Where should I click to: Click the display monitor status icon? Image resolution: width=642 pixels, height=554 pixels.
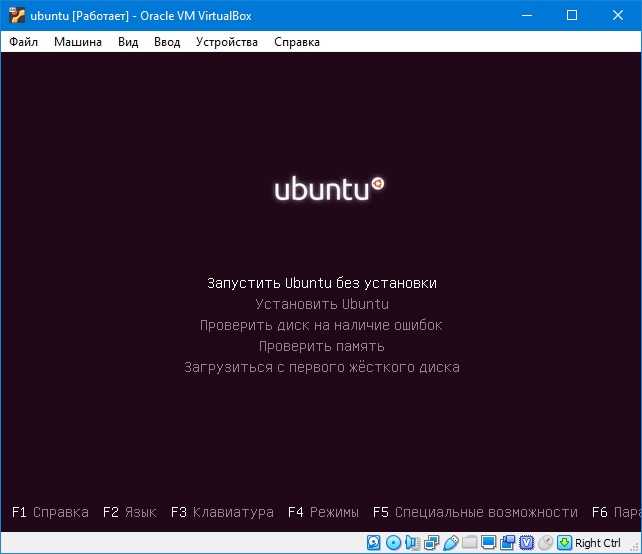click(488, 543)
